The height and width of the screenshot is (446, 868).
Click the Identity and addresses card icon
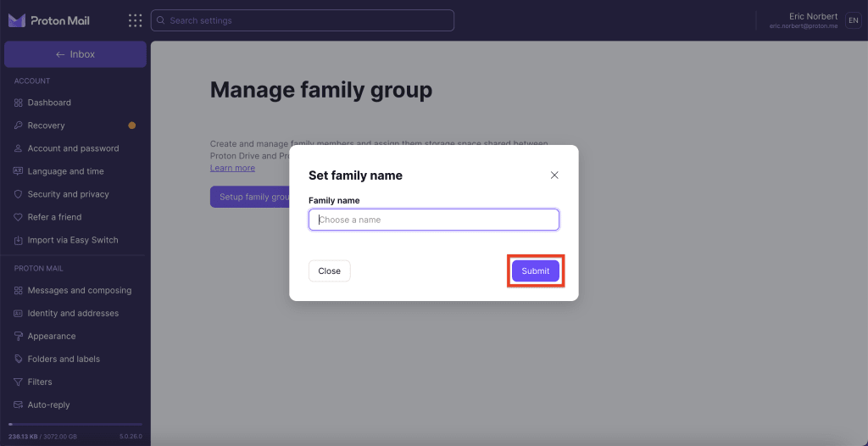click(19, 314)
